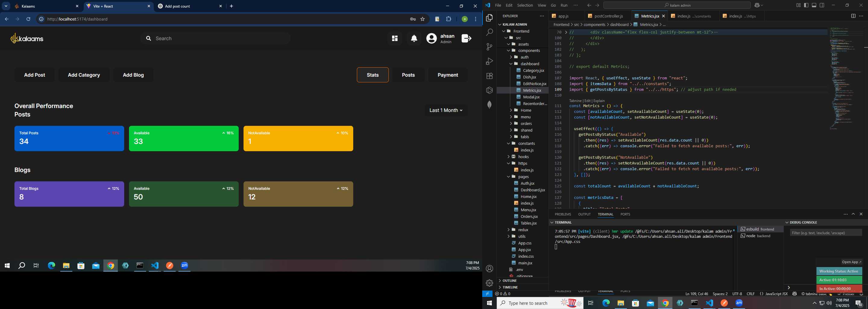
Task: Click the logout icon in Kalaams header
Action: tap(467, 38)
